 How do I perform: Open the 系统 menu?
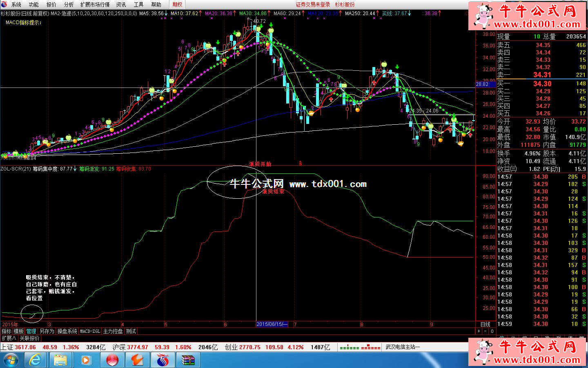(16, 4)
